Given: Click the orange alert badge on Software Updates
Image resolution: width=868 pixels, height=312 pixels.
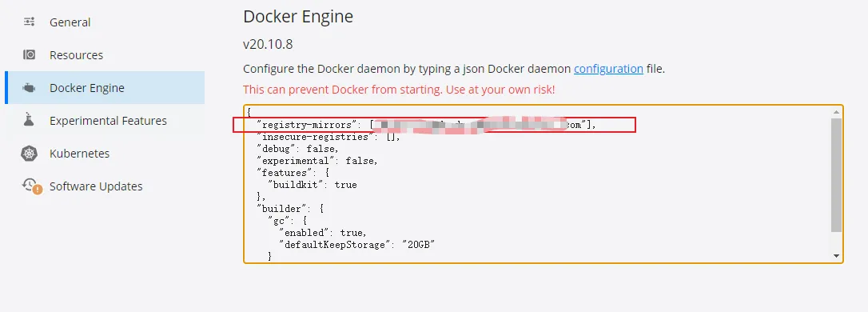Looking at the screenshot, I should 37,190.
